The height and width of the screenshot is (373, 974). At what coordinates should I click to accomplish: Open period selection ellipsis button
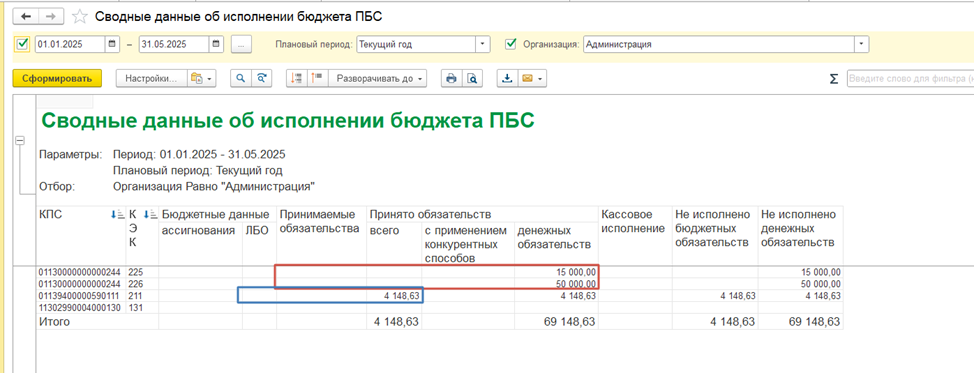pyautogui.click(x=241, y=44)
